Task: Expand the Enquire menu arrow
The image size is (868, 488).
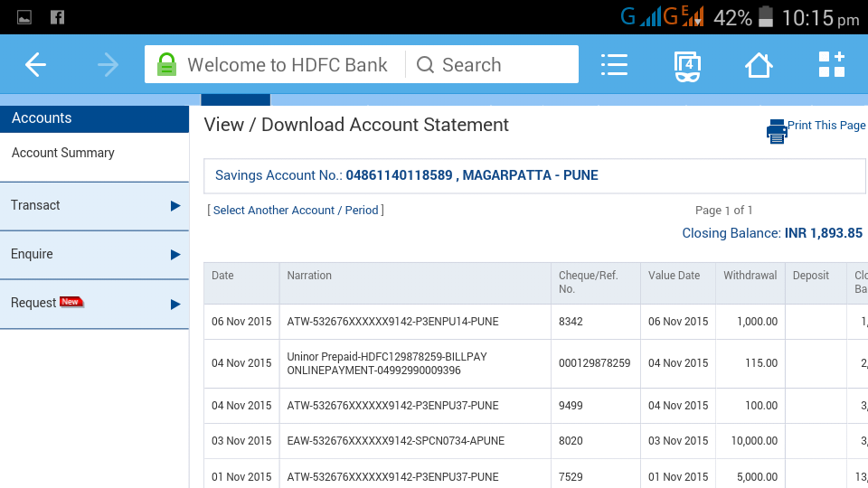Action: tap(175, 255)
